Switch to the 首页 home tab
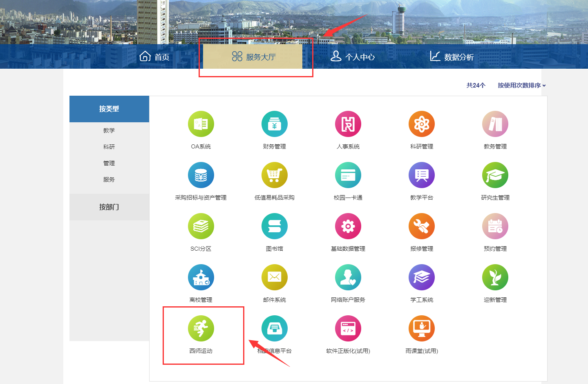 [x=154, y=57]
